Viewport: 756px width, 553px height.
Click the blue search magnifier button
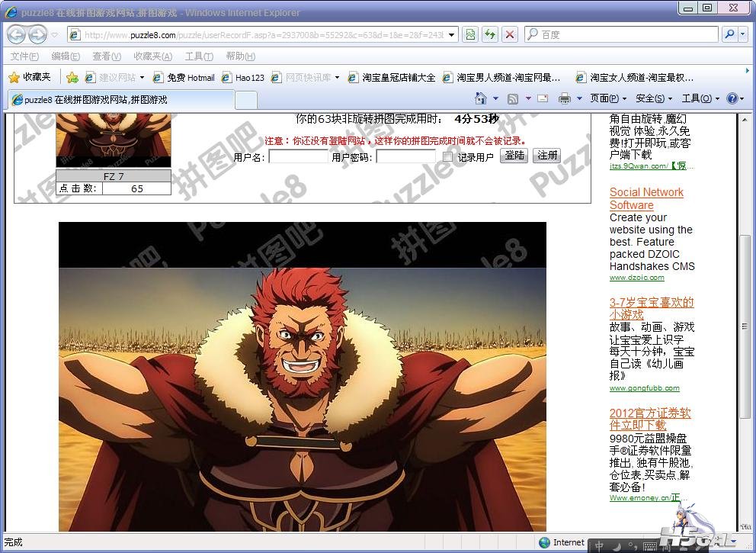729,34
